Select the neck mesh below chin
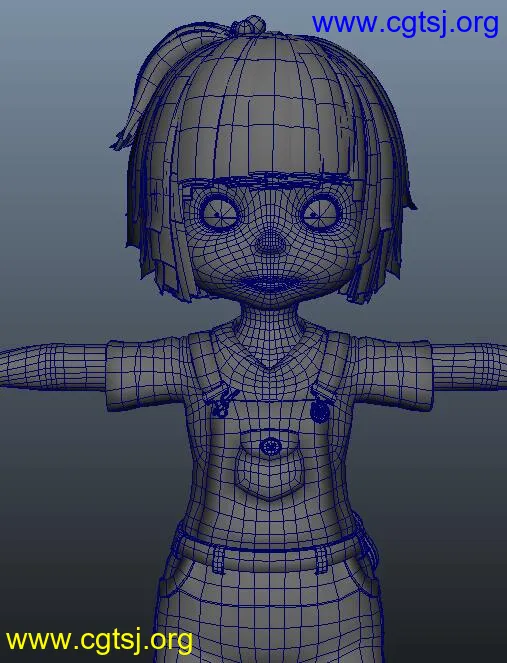Image resolution: width=507 pixels, height=663 pixels. (x=270, y=321)
